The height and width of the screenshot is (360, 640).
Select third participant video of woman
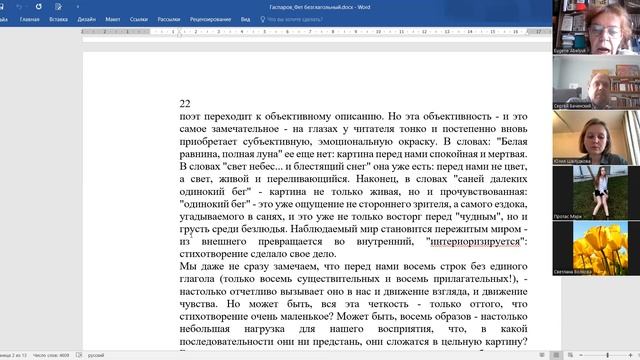coord(596,138)
